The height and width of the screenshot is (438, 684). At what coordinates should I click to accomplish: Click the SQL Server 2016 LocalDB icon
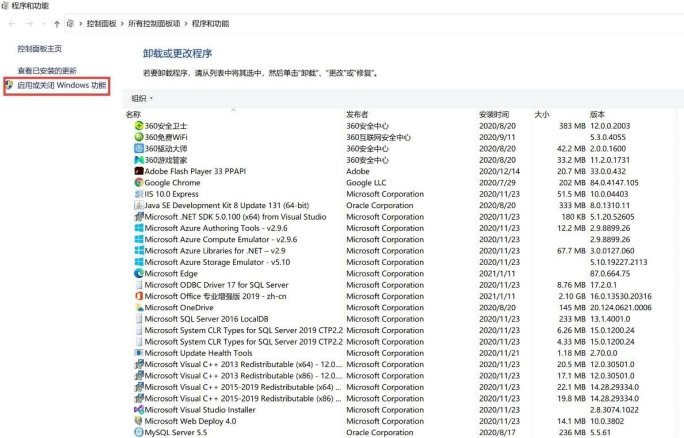click(139, 319)
